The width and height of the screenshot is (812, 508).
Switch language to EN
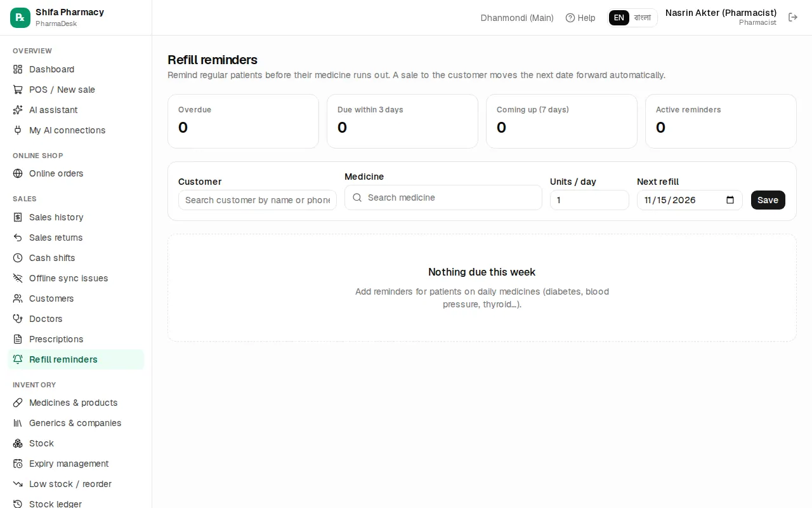pos(619,18)
